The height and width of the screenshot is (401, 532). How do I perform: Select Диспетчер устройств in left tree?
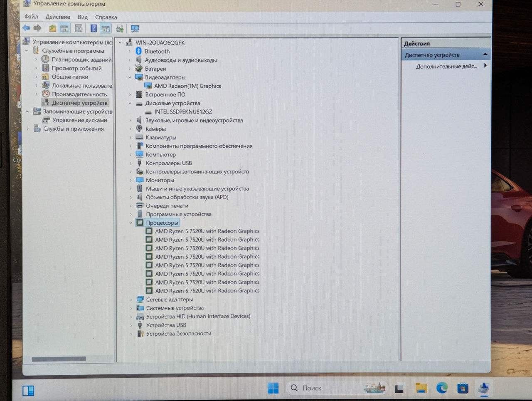click(80, 103)
